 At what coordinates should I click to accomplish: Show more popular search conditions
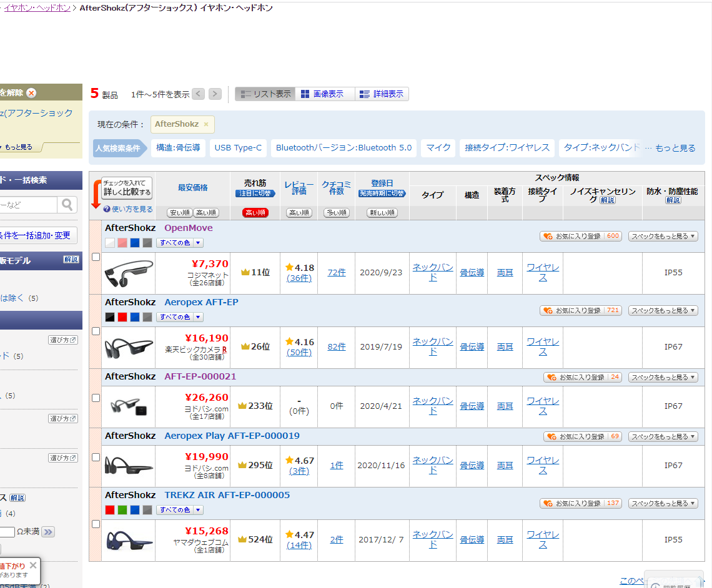point(675,148)
